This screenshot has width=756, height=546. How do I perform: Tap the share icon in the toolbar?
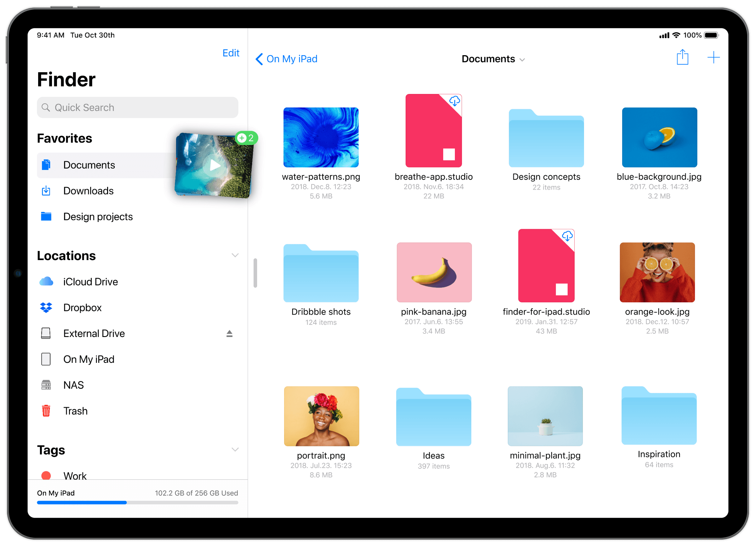[x=682, y=57]
